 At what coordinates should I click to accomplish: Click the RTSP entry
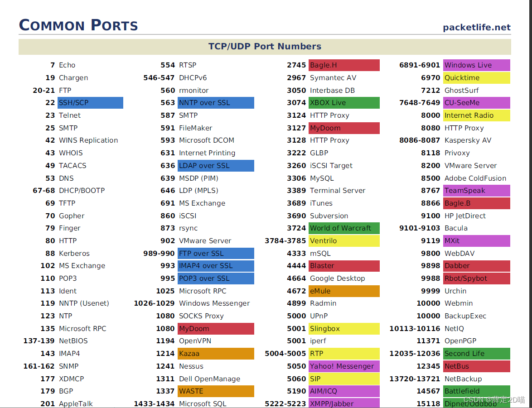click(x=188, y=65)
